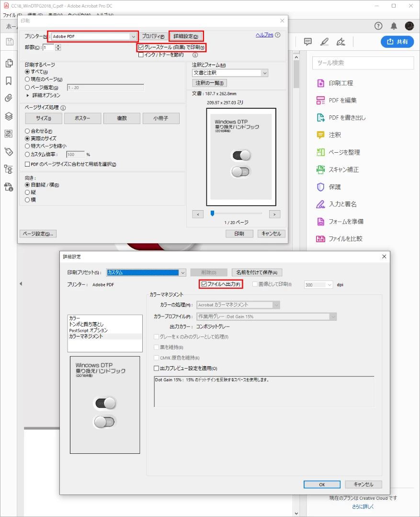Screen dimensions: 420x517
Task: Collapse the left pane arrow
Action: 21,283
